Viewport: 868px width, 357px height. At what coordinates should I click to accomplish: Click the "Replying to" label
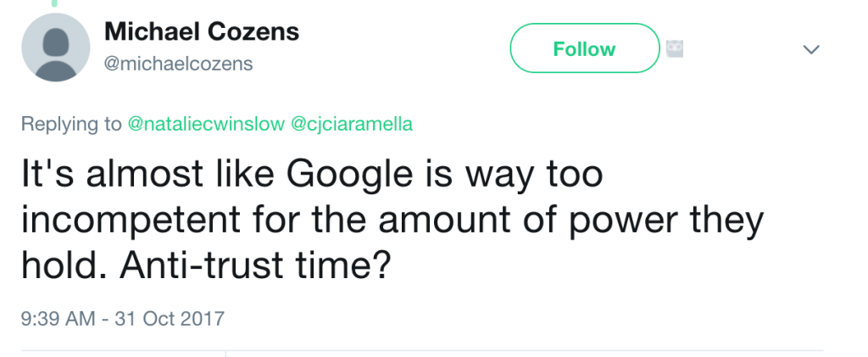pyautogui.click(x=71, y=124)
